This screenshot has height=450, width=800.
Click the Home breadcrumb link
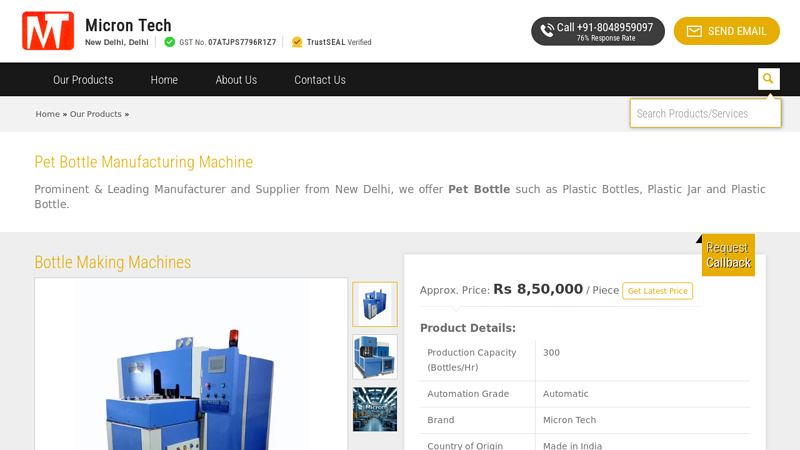pos(47,114)
